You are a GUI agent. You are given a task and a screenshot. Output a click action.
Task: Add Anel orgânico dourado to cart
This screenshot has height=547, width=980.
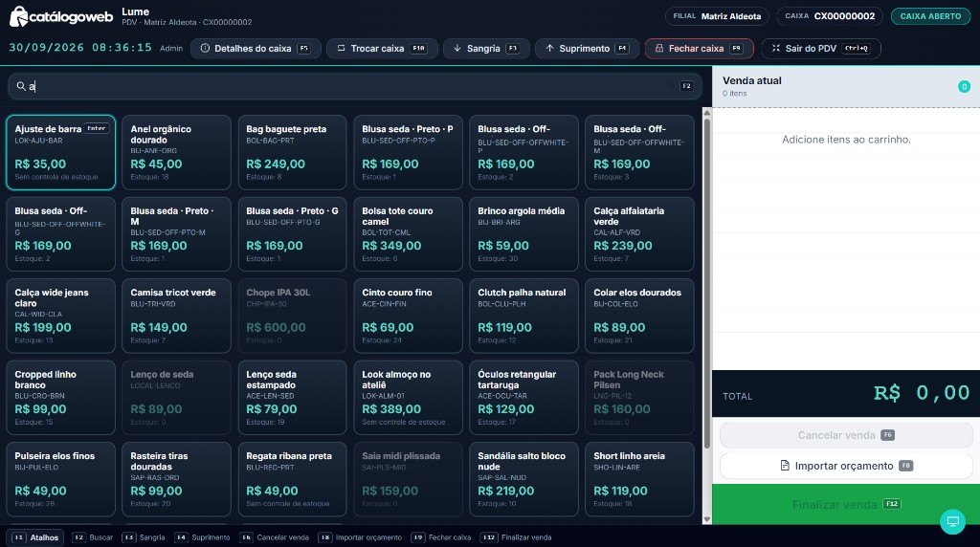pyautogui.click(x=176, y=152)
